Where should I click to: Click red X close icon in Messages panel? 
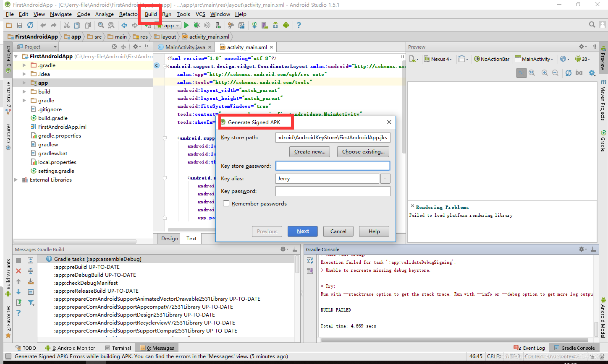[x=18, y=271]
